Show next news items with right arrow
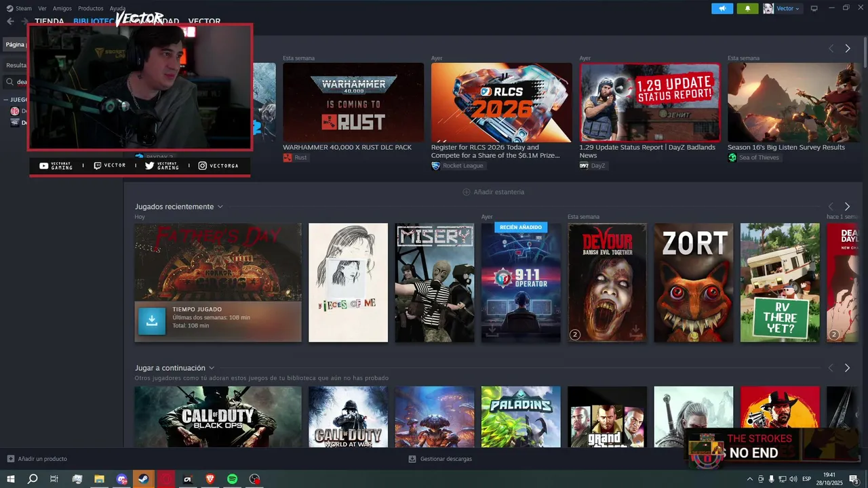 [847, 49]
